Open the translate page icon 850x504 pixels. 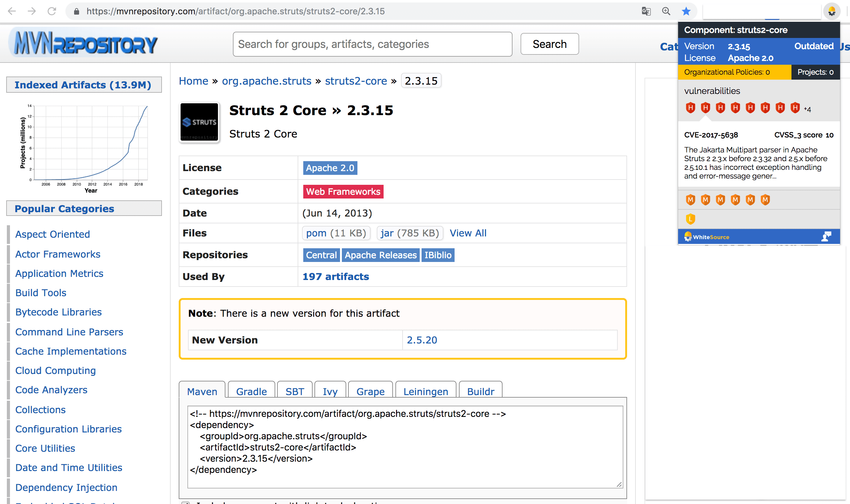(x=646, y=11)
